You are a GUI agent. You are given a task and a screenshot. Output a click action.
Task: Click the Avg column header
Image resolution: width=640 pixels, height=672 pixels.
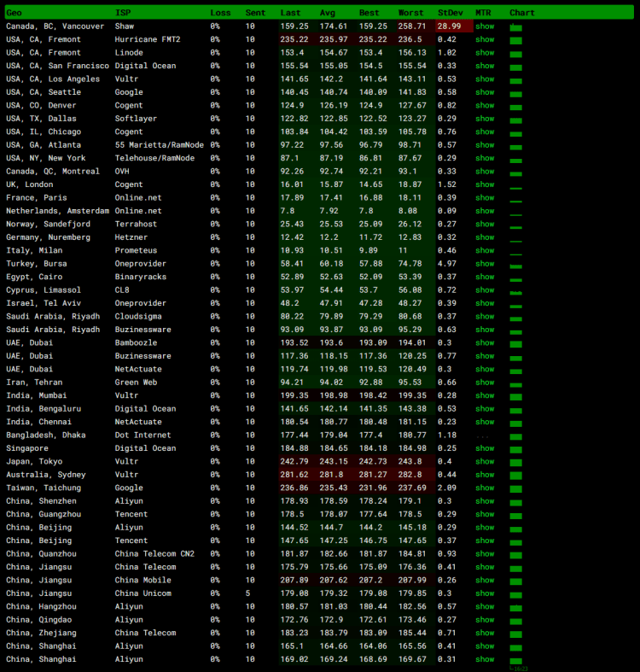click(x=328, y=13)
